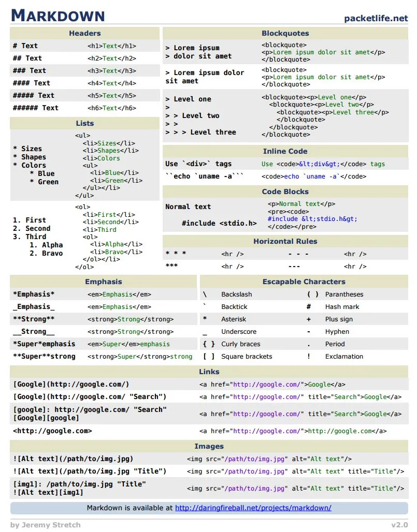Click the "Square brackets" character label

click(x=247, y=357)
